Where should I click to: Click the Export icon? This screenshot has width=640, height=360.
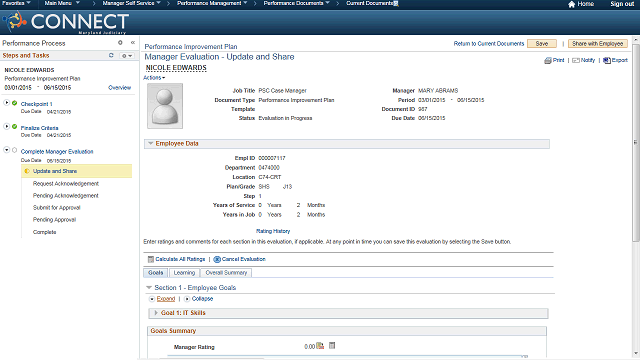(607, 60)
